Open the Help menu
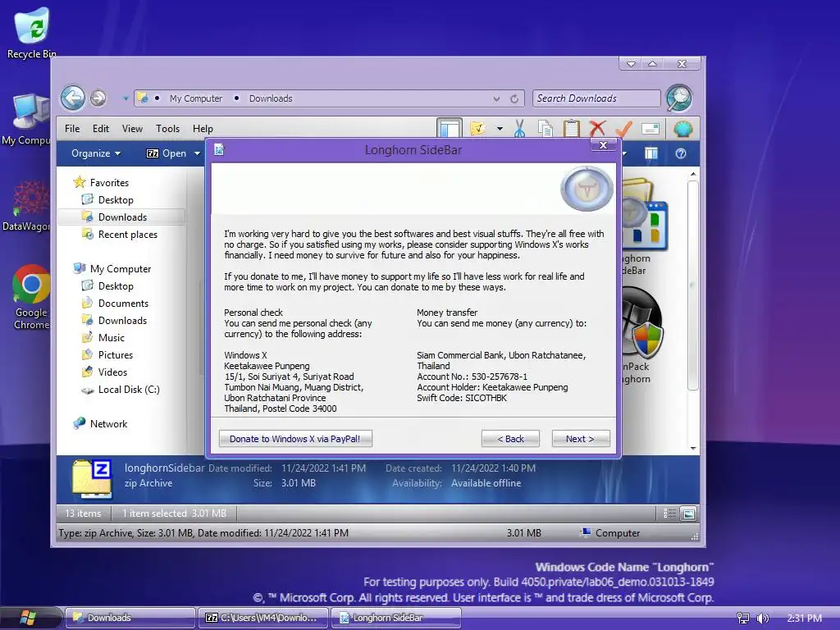This screenshot has height=630, width=840. pyautogui.click(x=203, y=129)
